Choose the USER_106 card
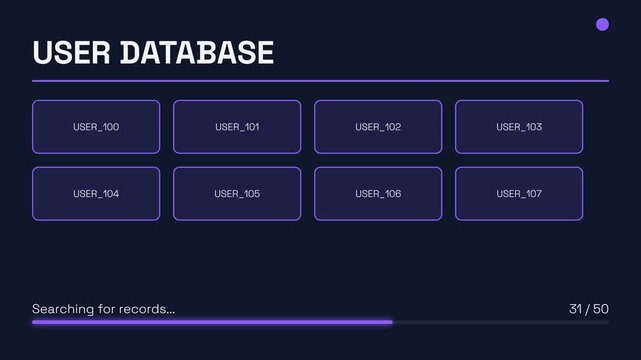This screenshot has width=641, height=360. pyautogui.click(x=378, y=194)
